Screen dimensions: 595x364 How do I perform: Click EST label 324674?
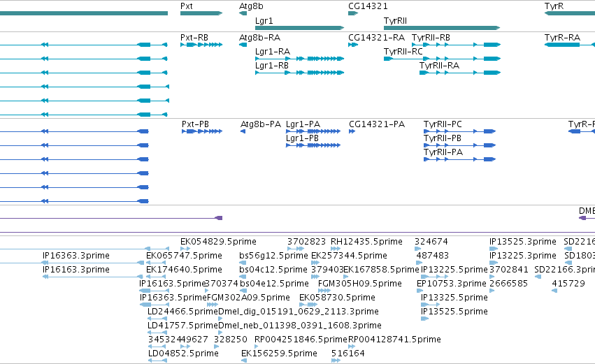coord(431,242)
